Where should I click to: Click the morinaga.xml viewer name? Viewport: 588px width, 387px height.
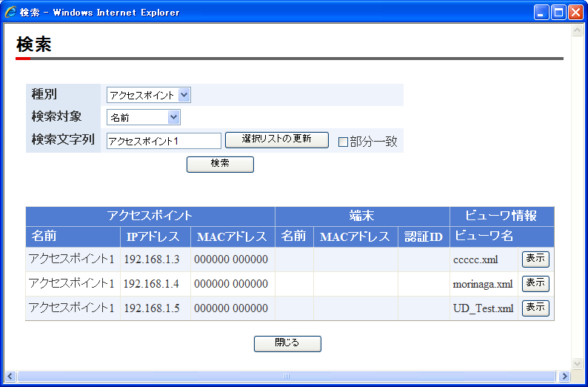click(483, 284)
